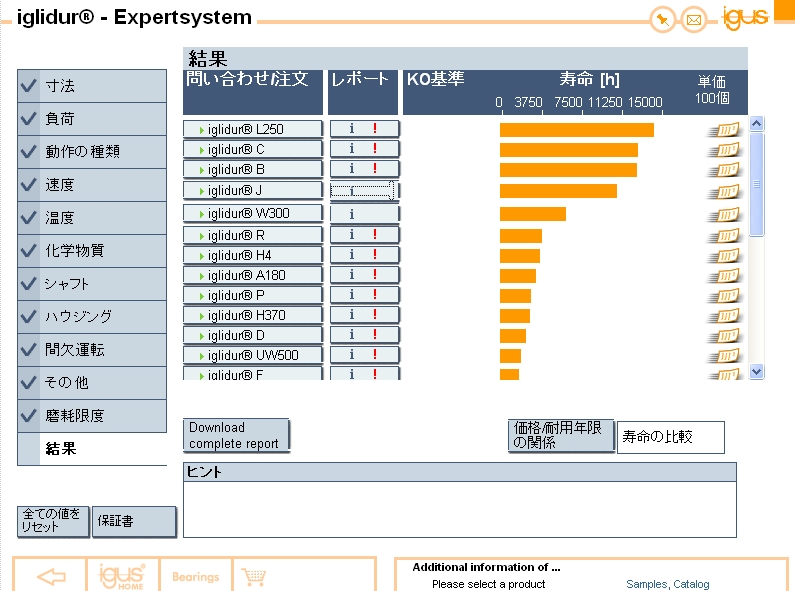Open the Catalog link
This screenshot has height=591, width=795.
pos(691,584)
